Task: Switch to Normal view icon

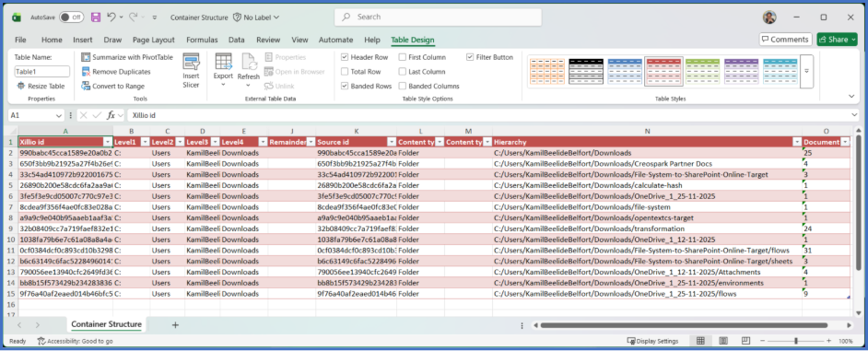Action: pyautogui.click(x=700, y=341)
